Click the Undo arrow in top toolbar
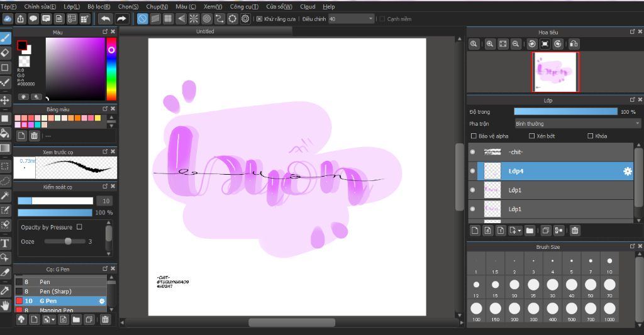Viewport: 644px width, 335px height. (106, 19)
